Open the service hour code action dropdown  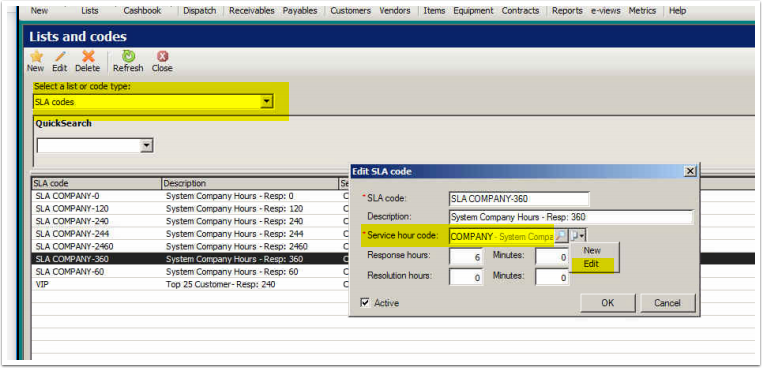pyautogui.click(x=578, y=236)
